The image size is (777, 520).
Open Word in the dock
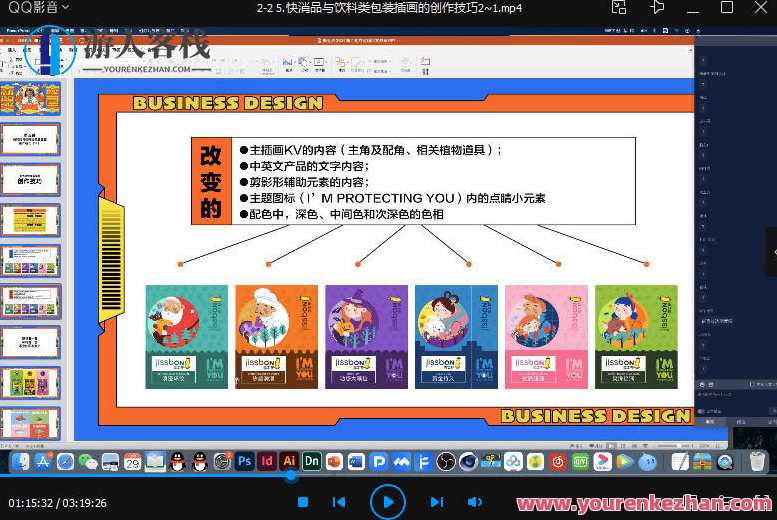click(x=356, y=462)
